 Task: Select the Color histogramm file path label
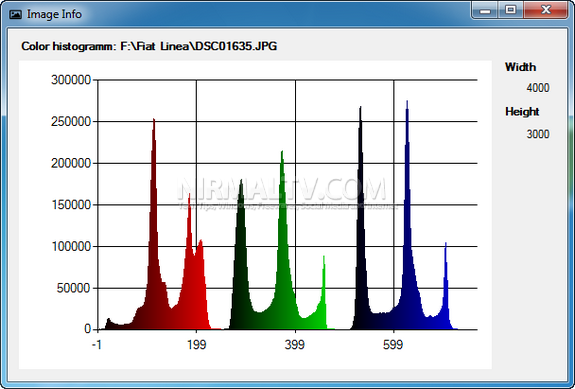tap(149, 47)
